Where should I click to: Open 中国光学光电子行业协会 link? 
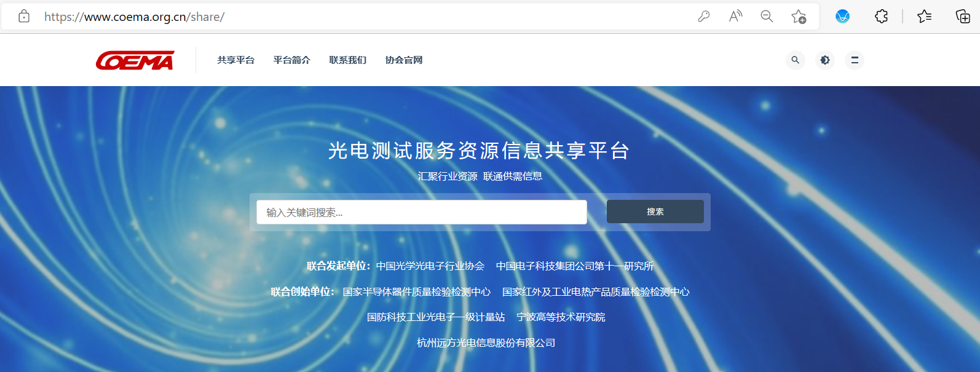430,266
